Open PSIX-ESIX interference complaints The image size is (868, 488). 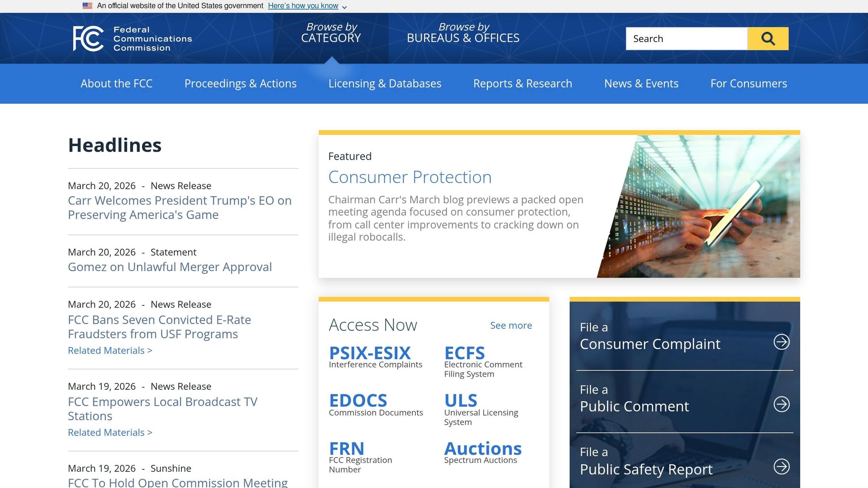coord(370,353)
